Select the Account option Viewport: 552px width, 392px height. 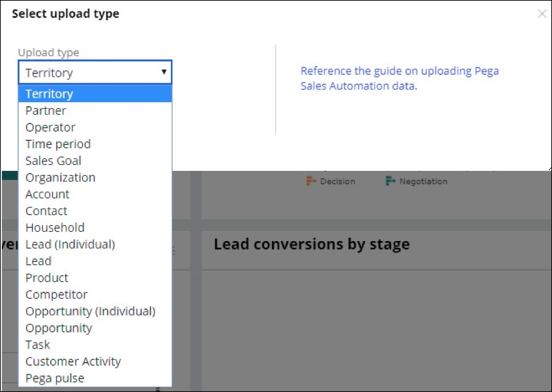pyautogui.click(x=47, y=194)
